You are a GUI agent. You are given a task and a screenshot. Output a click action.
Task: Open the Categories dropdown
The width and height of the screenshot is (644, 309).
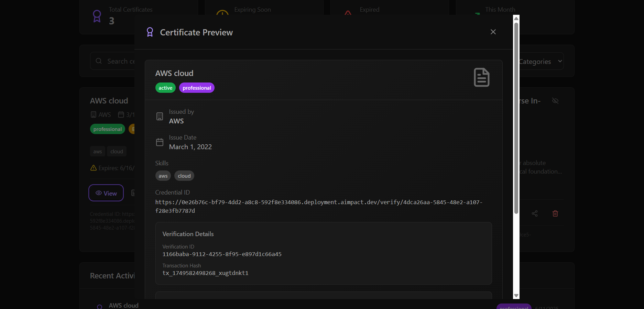[x=541, y=62]
